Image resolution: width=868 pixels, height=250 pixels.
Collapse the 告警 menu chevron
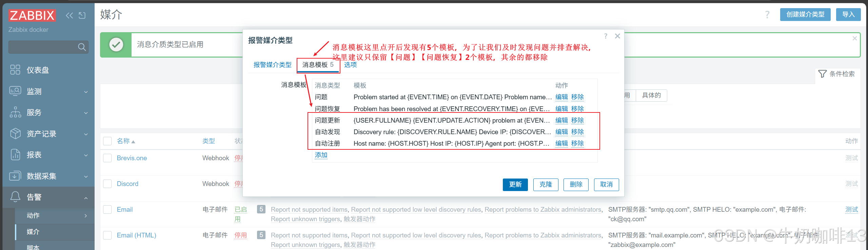coord(86,198)
